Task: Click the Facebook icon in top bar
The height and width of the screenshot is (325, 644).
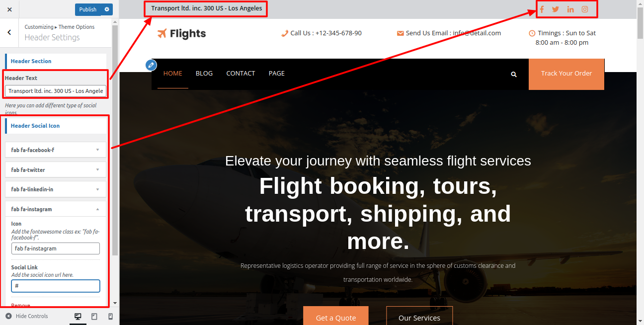Action: point(542,9)
